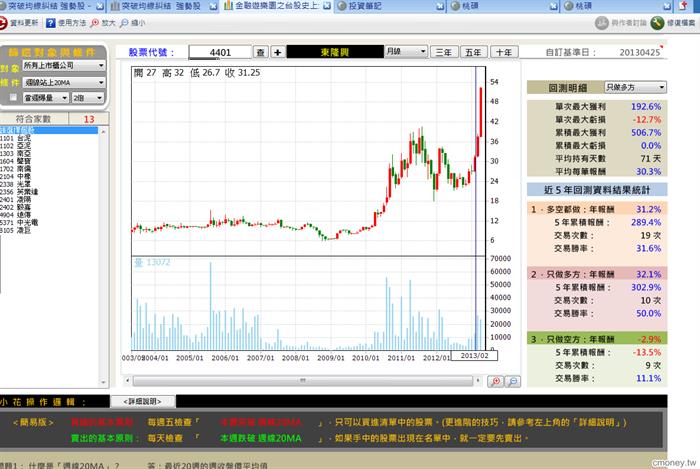This screenshot has height=469, width=700.
Task: Click the plus button next to 查
Action: click(x=277, y=52)
